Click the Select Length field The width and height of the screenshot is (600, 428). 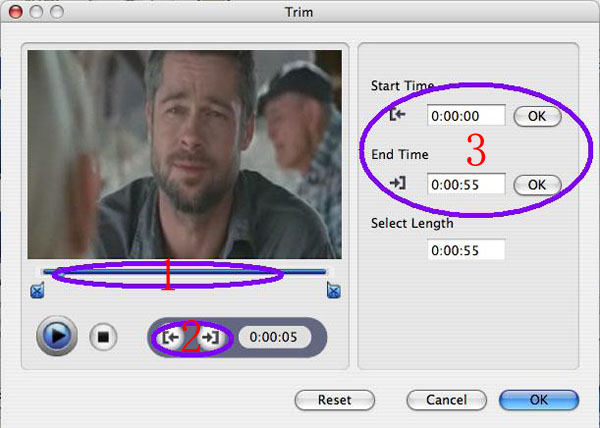[465, 250]
